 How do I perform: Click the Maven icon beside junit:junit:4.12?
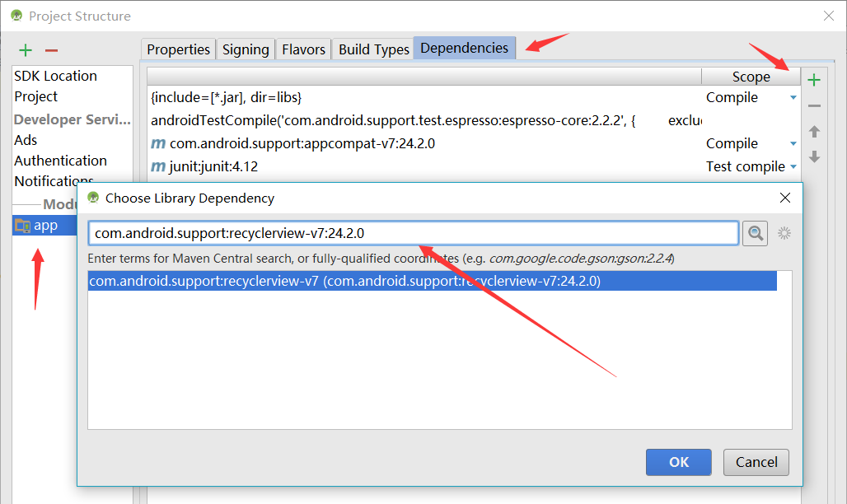(157, 166)
